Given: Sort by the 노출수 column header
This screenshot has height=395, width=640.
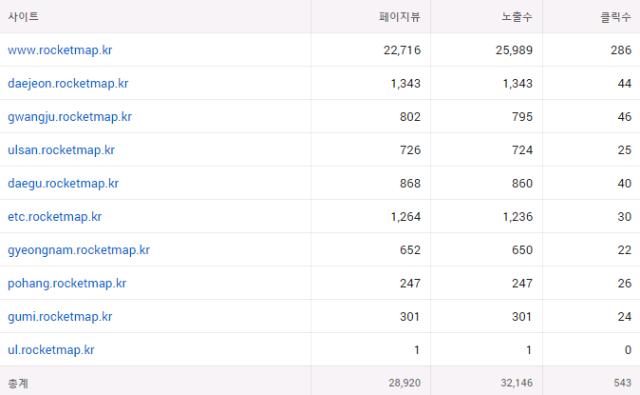Looking at the screenshot, I should (517, 17).
